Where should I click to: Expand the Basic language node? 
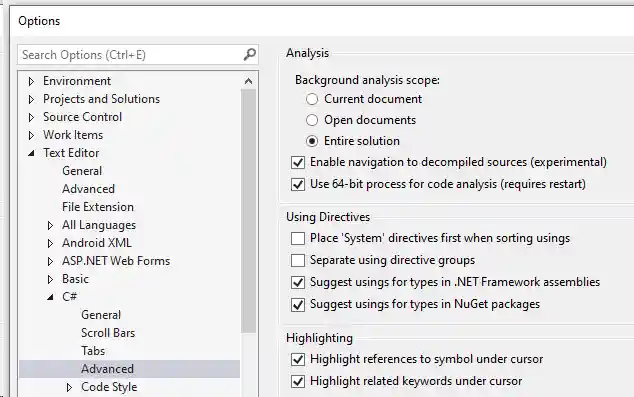50,279
